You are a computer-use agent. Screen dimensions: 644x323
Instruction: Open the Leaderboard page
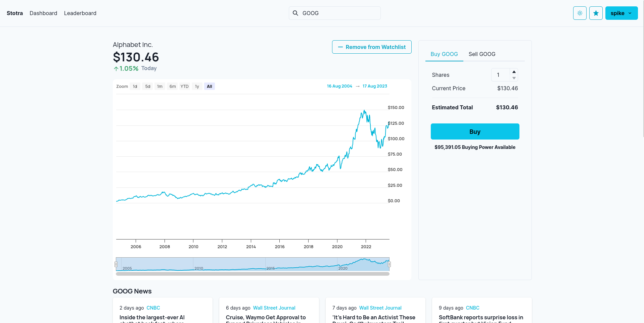point(80,13)
